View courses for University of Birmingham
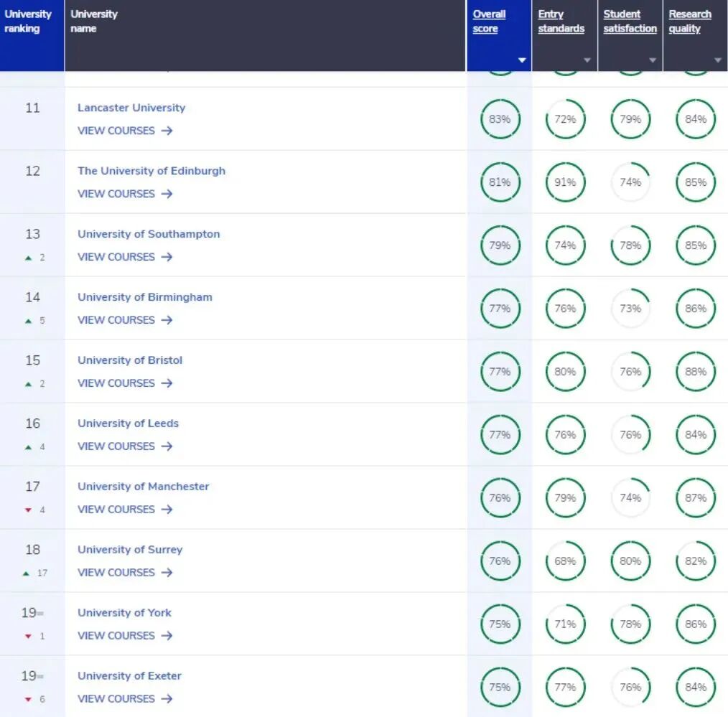This screenshot has width=728, height=717. click(125, 320)
